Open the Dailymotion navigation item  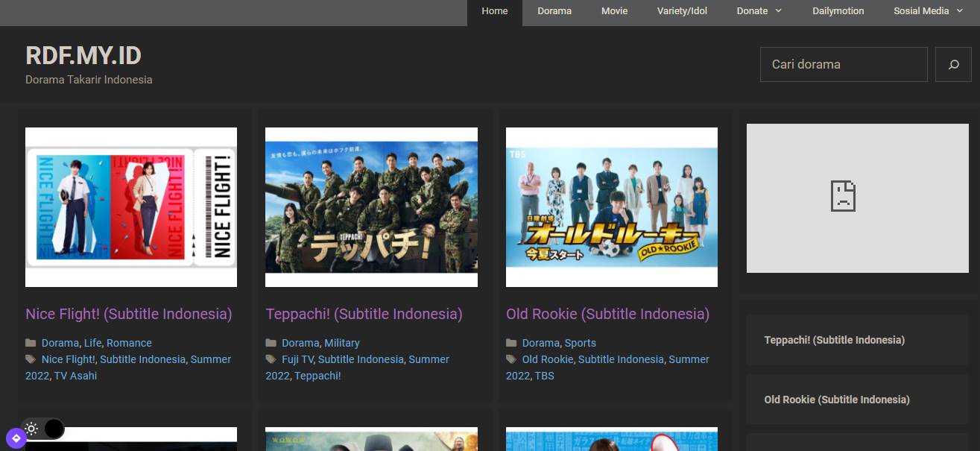[838, 11]
